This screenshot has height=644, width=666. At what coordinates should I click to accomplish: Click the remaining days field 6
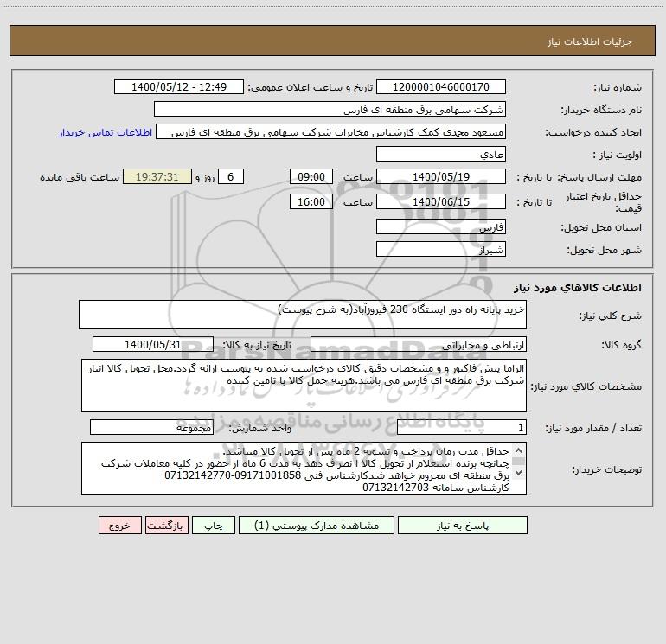point(231,176)
